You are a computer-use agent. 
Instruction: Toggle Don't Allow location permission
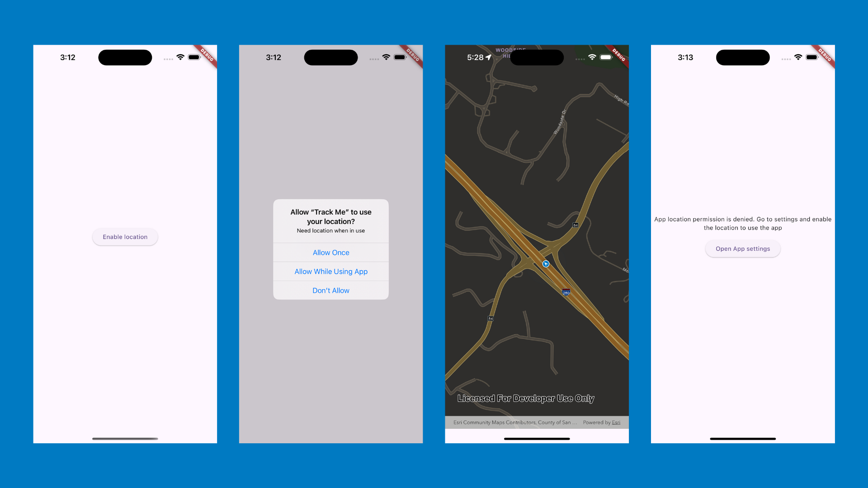pos(331,290)
